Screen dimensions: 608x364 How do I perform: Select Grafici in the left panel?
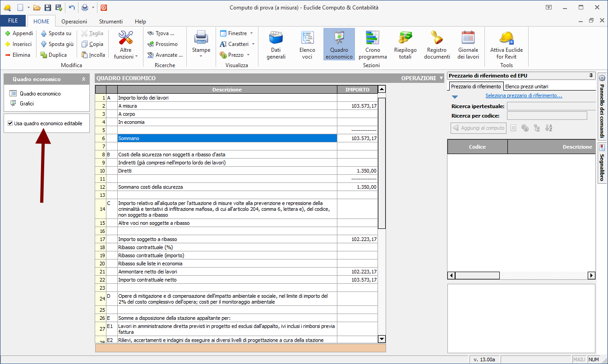27,104
